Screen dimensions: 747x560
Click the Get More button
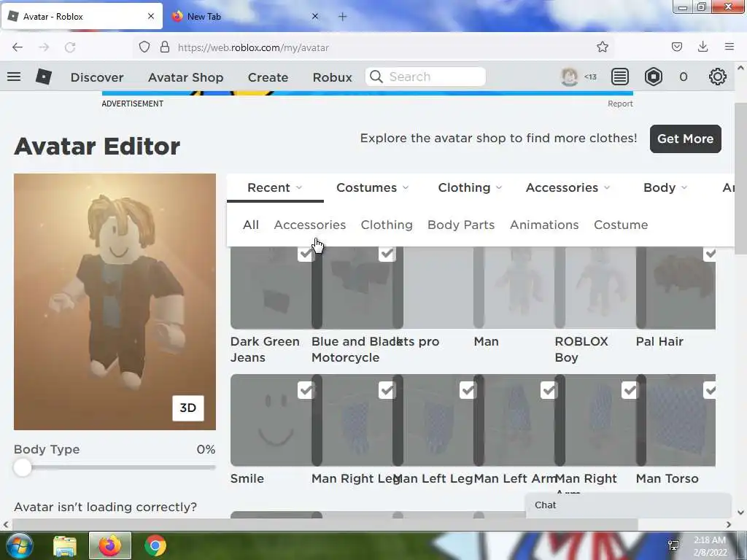pos(685,139)
